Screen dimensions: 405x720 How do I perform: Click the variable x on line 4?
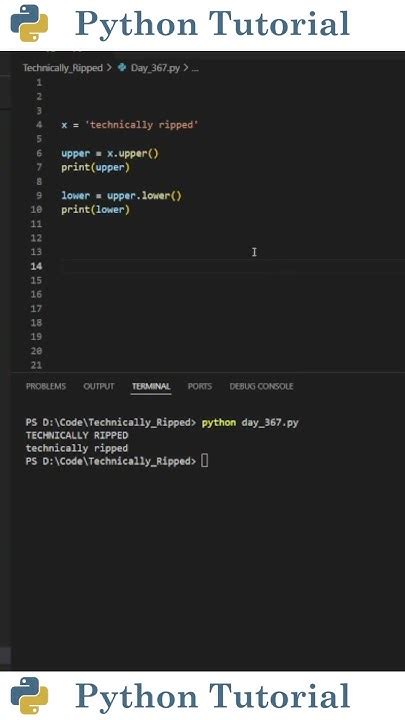pos(64,125)
